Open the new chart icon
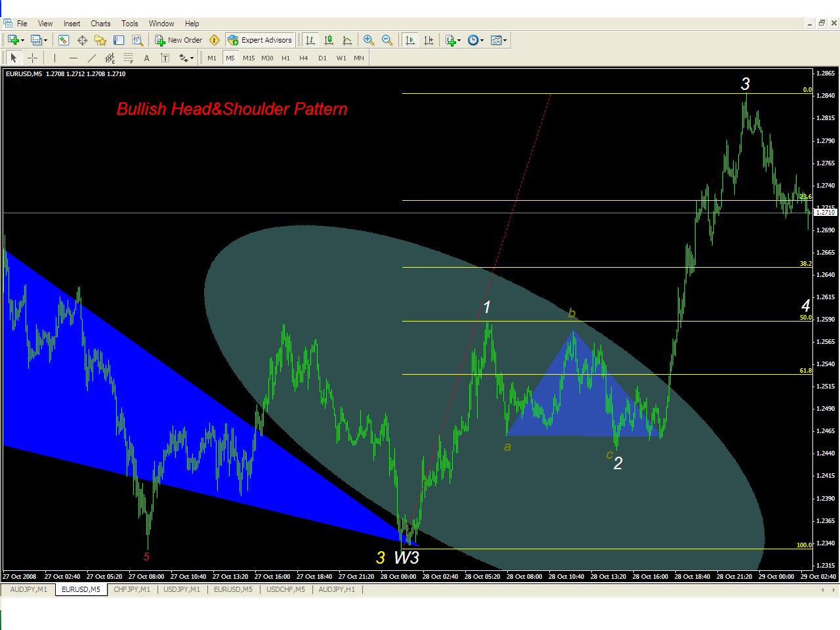 click(x=13, y=40)
